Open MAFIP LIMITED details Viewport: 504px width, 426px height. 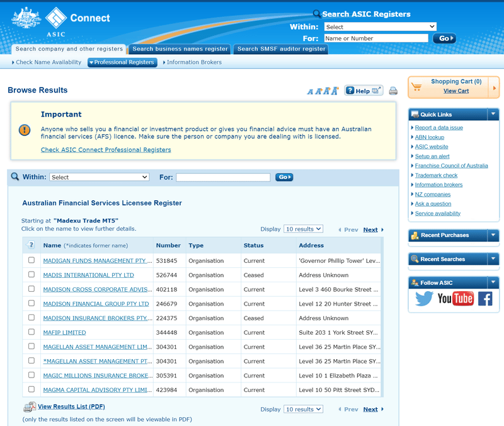[65, 333]
